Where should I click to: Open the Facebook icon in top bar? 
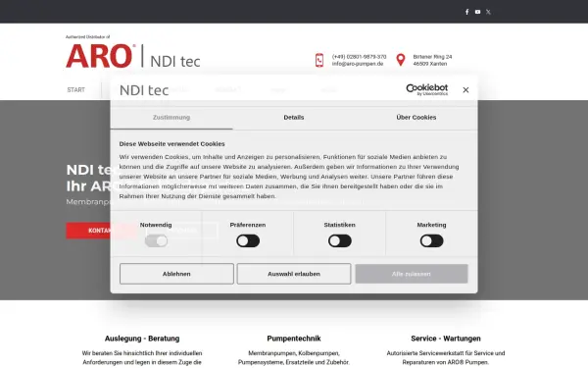[466, 12]
